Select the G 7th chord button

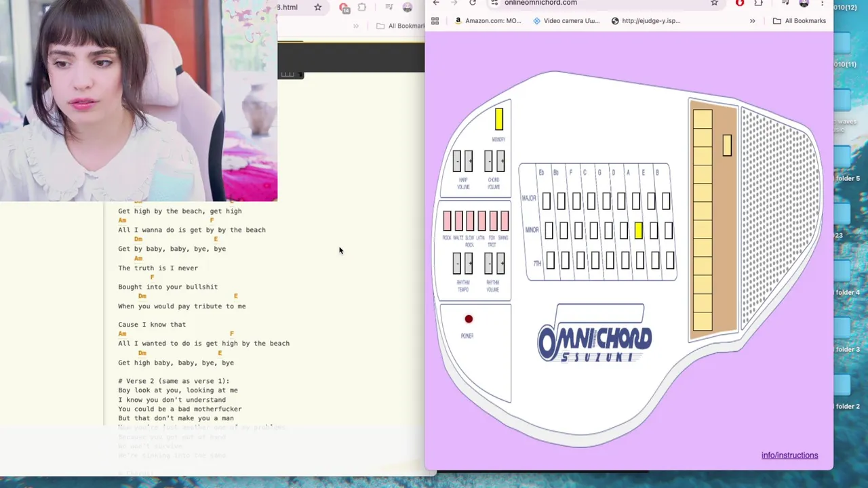[x=610, y=261]
